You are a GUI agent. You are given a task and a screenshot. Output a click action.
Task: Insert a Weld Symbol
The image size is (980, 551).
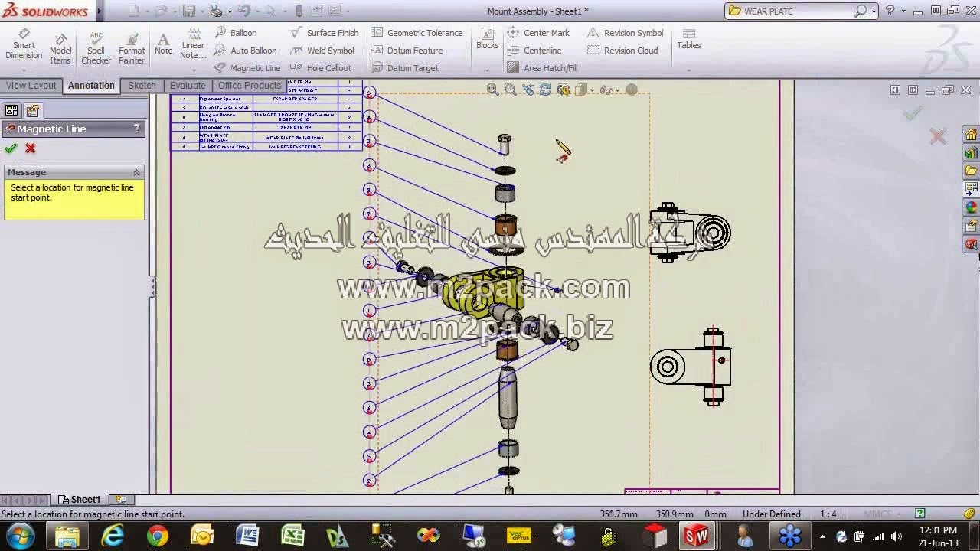322,51
